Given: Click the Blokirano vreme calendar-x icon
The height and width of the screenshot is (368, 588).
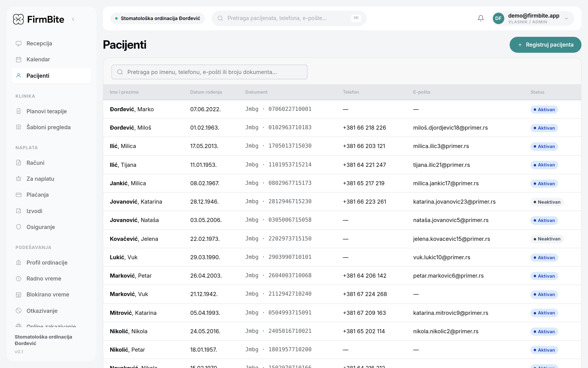Looking at the screenshot, I should coord(19,294).
